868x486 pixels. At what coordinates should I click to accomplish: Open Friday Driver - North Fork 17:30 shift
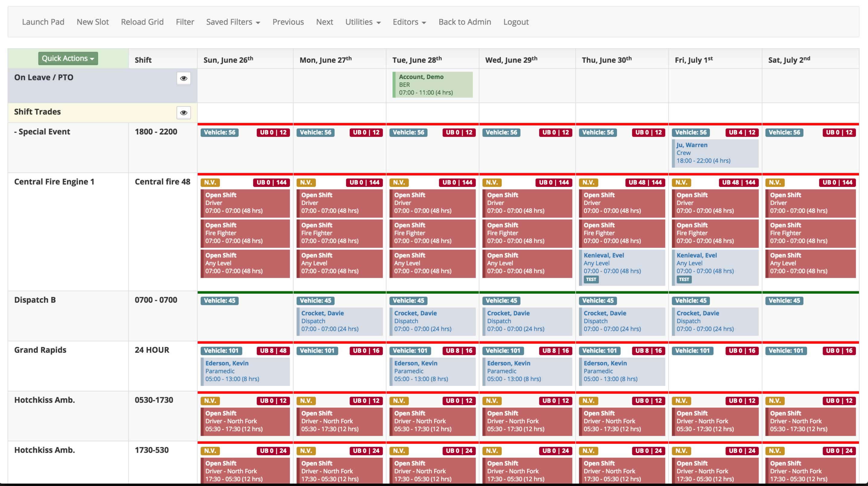point(715,471)
